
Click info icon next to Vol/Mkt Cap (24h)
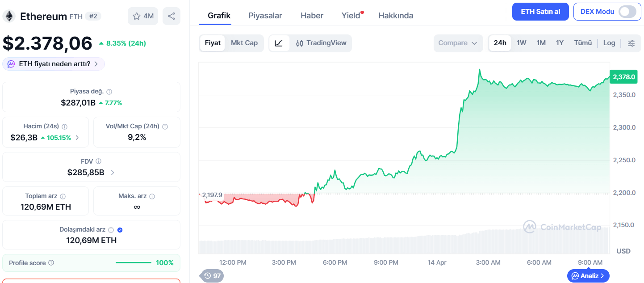coord(165,127)
